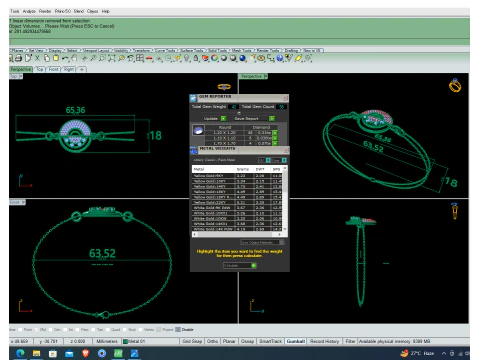Click the blue render sphere icon
The image size is (480, 360).
coord(243,58)
